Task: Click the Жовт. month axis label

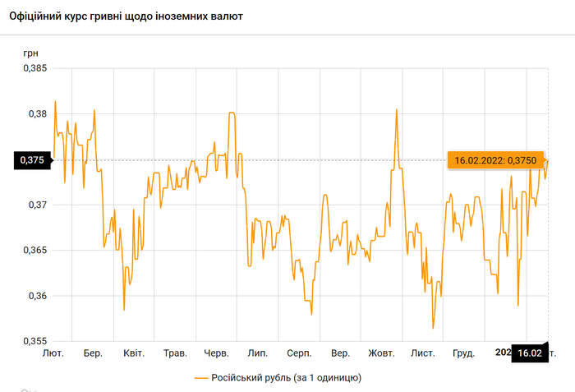Action: 382,353
